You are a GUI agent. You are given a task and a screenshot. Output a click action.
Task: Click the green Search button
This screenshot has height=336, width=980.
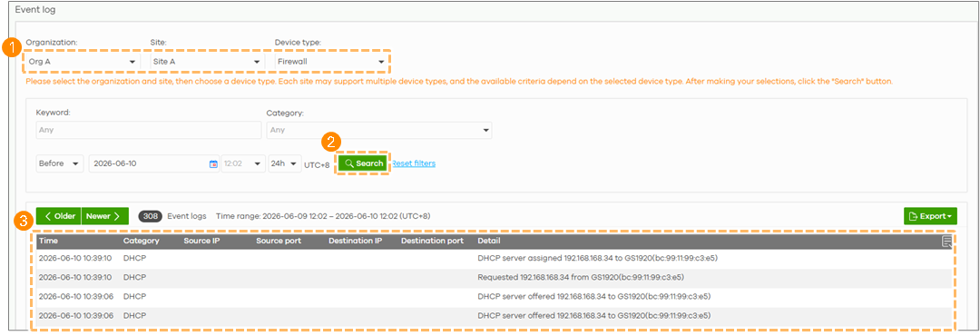click(363, 163)
